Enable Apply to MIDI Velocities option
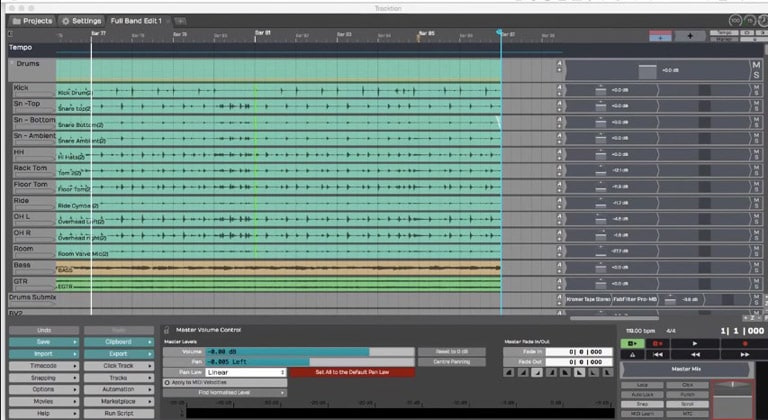The image size is (768, 420). (x=167, y=383)
